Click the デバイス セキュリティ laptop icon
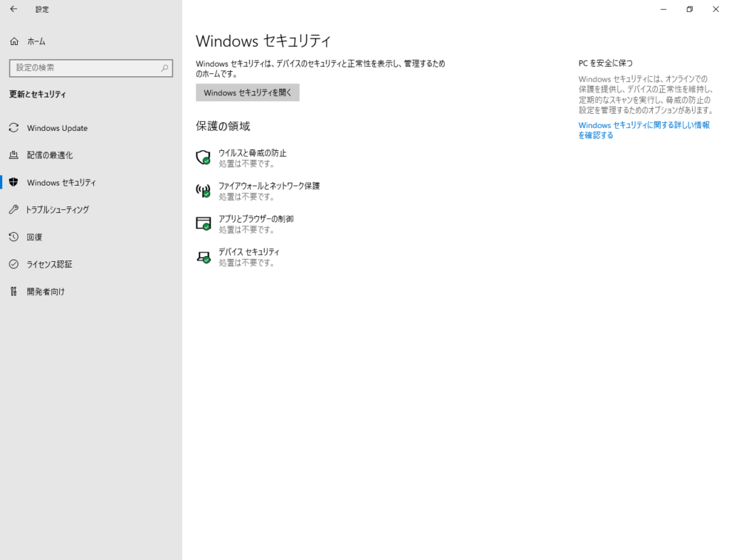The image size is (729, 560). click(x=203, y=257)
